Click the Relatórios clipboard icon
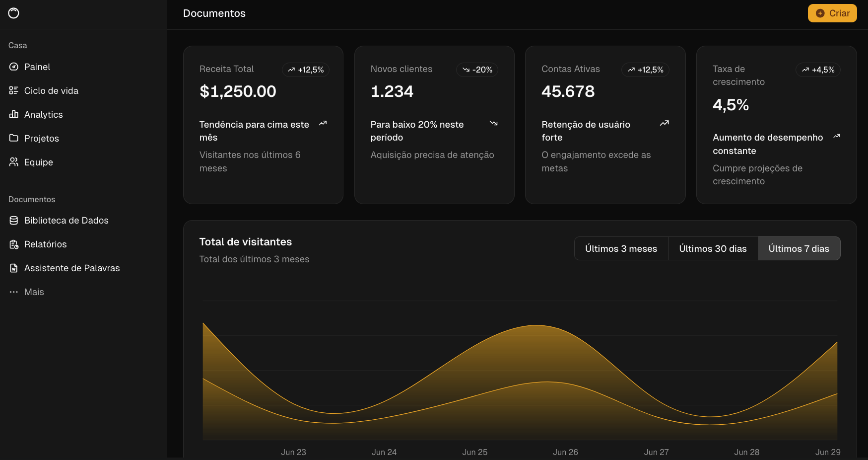Screen dimensions: 868x460 click(x=14, y=244)
